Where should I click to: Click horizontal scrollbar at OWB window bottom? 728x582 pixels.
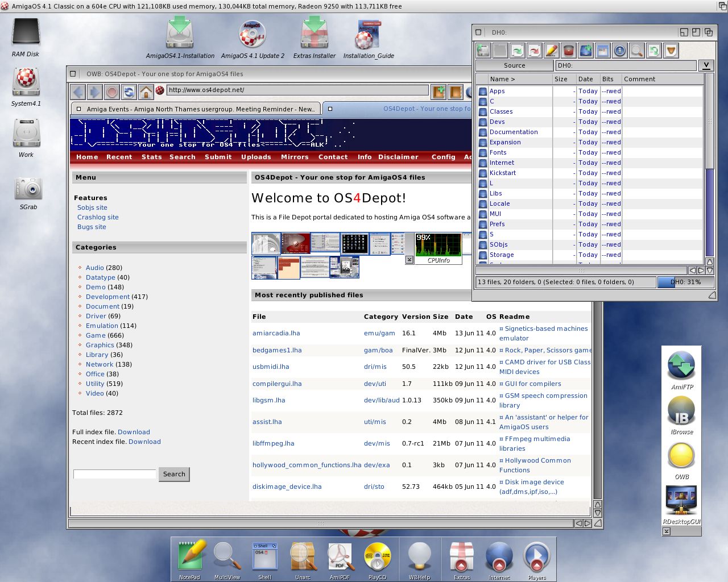pyautogui.click(x=321, y=523)
